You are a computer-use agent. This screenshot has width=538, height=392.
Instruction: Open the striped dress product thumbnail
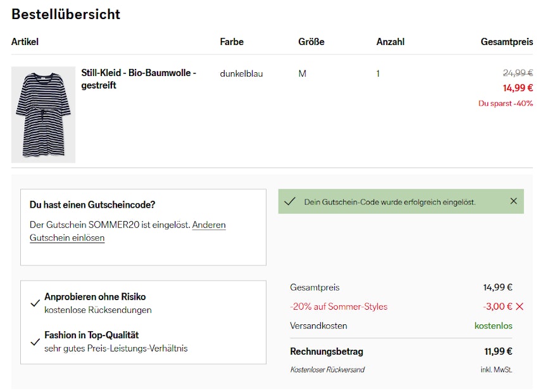pos(43,115)
